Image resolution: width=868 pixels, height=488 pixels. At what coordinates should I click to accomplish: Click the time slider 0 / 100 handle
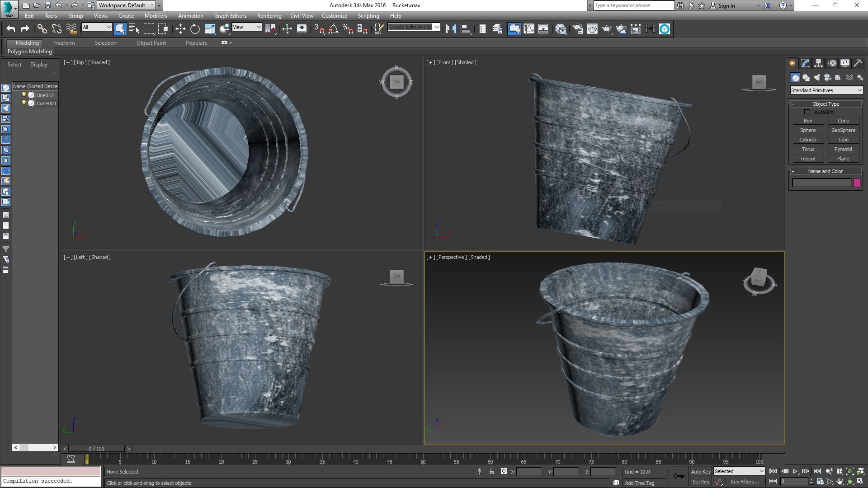click(x=96, y=449)
